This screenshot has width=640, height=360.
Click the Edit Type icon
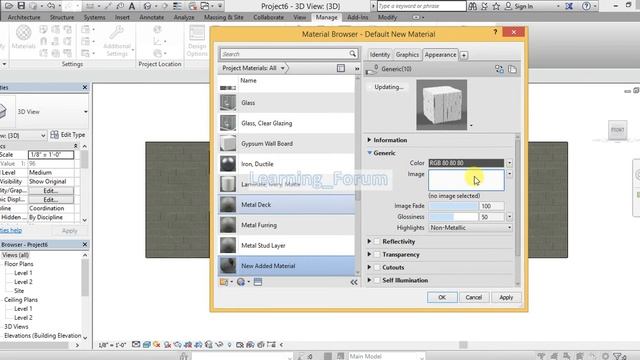[54, 135]
